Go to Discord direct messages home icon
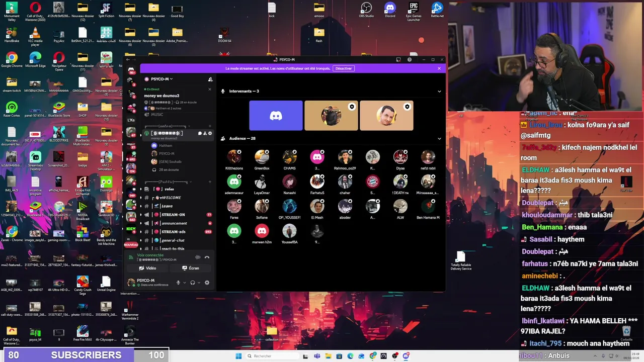Image resolution: width=644 pixels, height=362 pixels. (131, 70)
